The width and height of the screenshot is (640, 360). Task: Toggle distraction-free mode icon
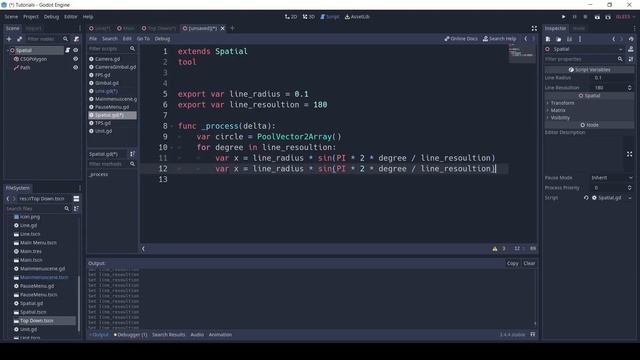[x=534, y=28]
